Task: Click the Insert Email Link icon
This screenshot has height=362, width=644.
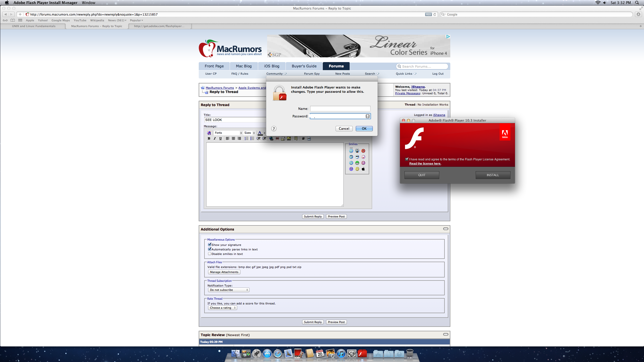Action: coord(283,139)
